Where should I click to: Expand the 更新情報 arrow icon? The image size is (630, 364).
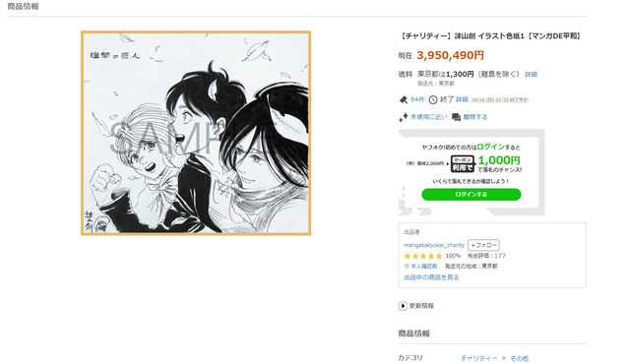[403, 306]
